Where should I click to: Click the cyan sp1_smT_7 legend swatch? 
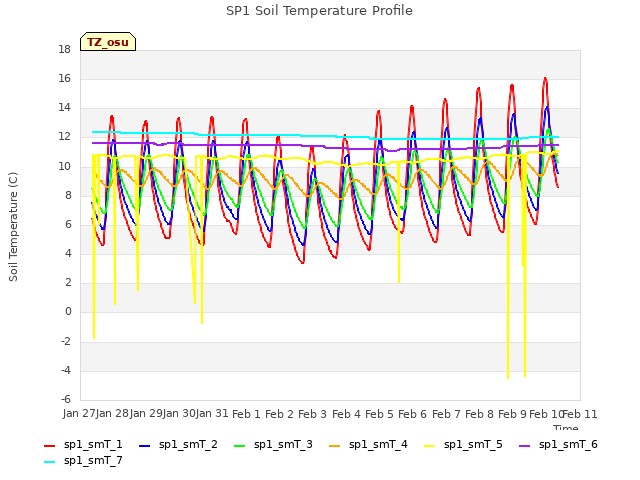pyautogui.click(x=49, y=462)
